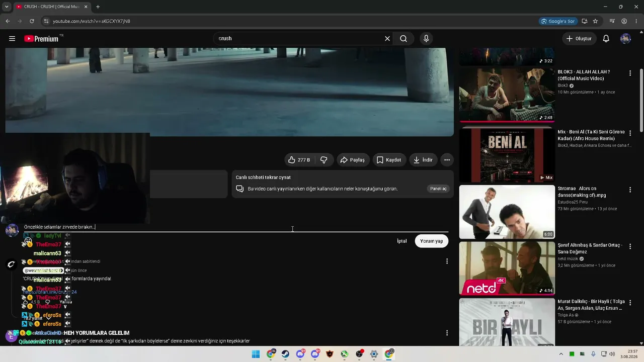This screenshot has width=644, height=362.
Task: Open the Mix - Beni Al title link
Action: (591, 135)
